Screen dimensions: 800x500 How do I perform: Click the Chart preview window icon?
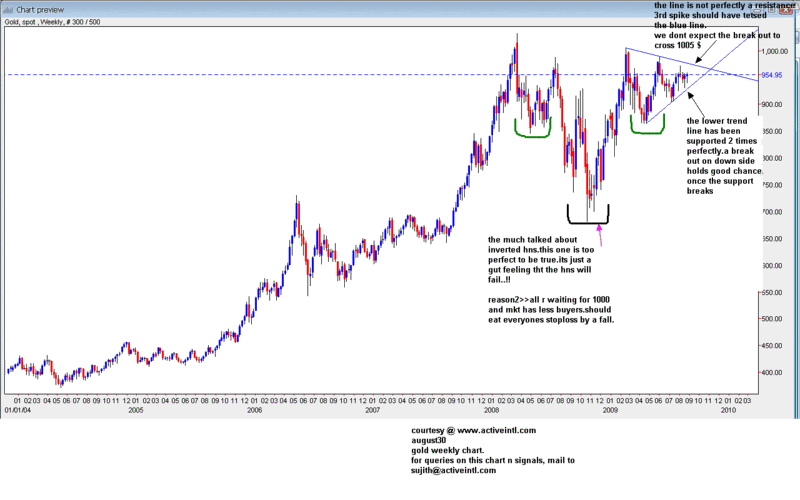[x=8, y=10]
